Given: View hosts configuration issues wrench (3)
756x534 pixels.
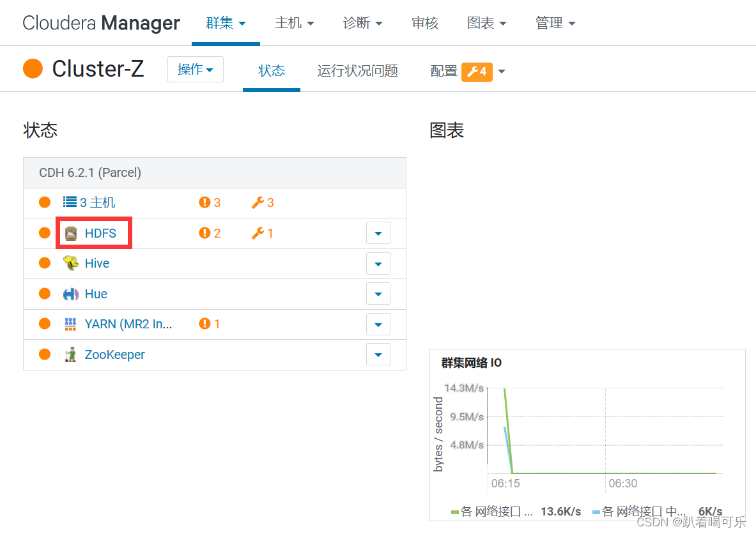Looking at the screenshot, I should pos(263,202).
